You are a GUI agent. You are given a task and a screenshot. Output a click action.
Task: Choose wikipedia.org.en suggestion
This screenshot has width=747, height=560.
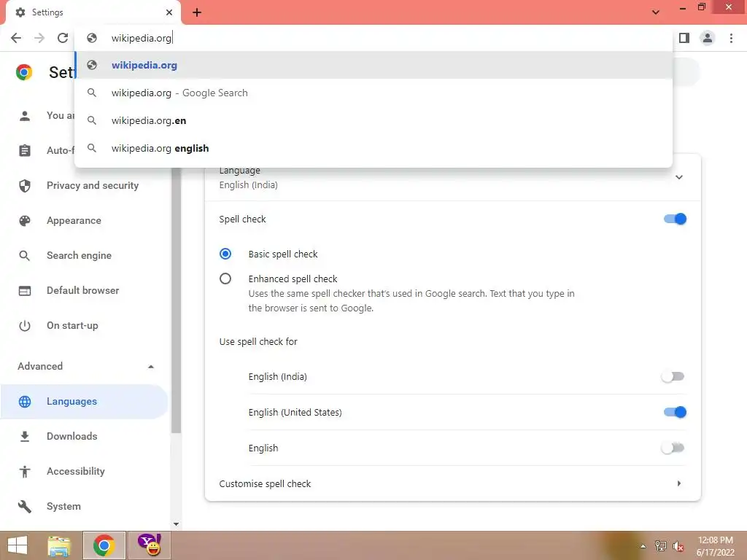coord(373,120)
